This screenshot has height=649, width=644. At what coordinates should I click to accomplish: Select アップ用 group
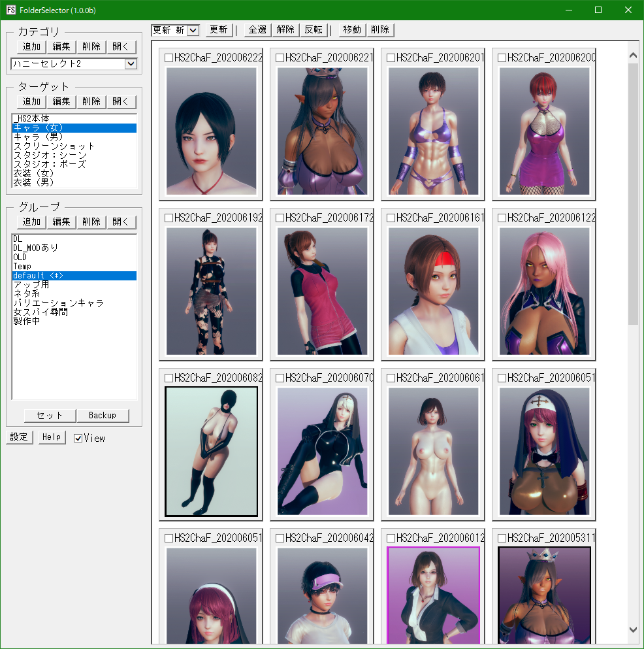point(74,285)
